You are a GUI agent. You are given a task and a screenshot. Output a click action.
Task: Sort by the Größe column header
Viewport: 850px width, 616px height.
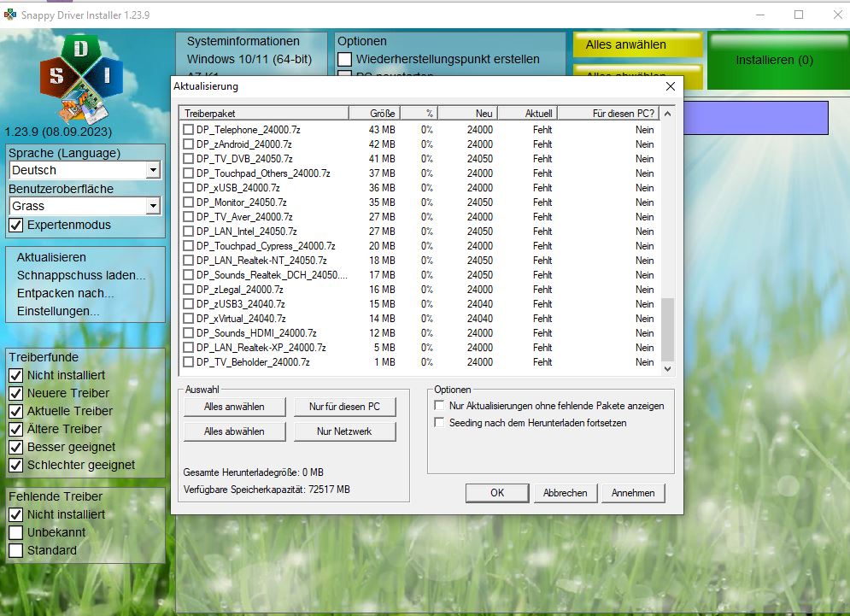pos(374,113)
